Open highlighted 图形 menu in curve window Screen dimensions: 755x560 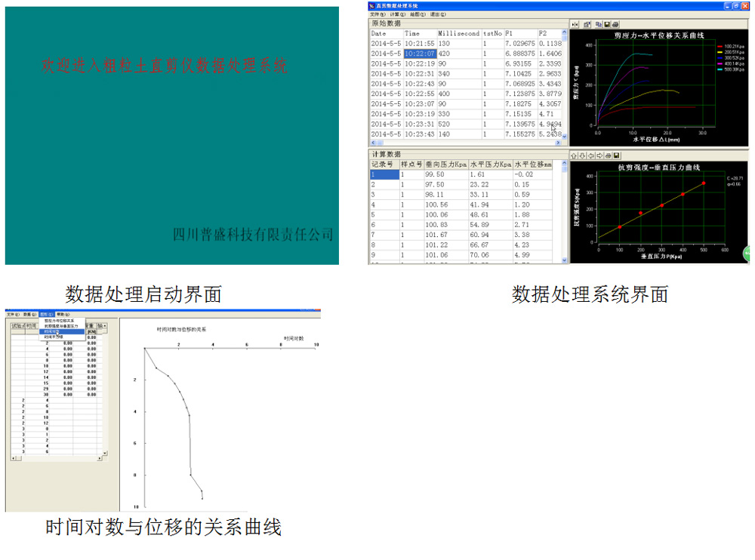(x=46, y=315)
